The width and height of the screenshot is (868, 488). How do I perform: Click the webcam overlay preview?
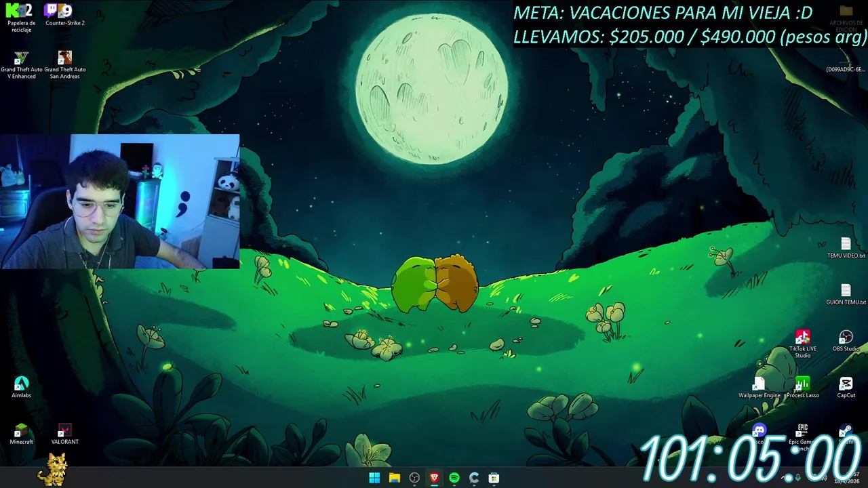coord(119,201)
